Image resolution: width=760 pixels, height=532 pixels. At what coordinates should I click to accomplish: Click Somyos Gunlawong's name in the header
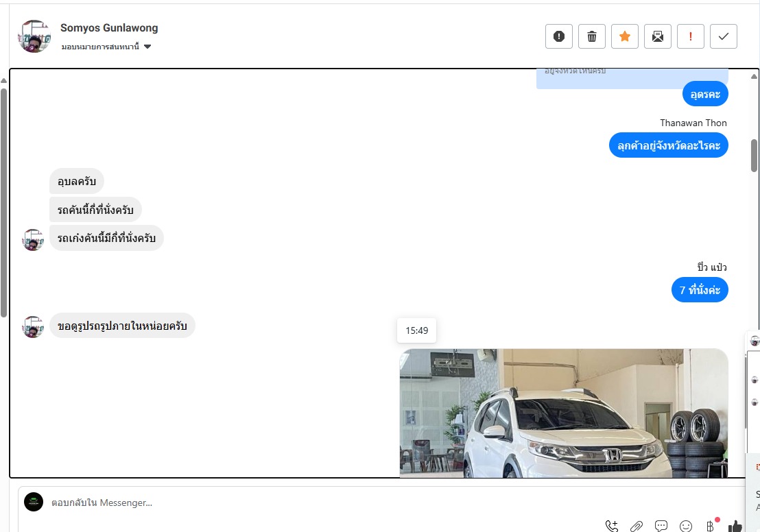click(x=109, y=28)
